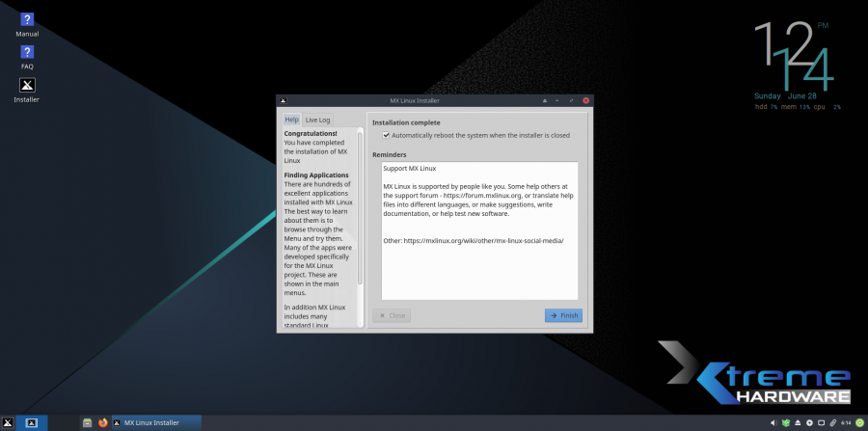This screenshot has width=868, height=431.
Task: Open the file manager taskbar launcher
Action: click(x=87, y=422)
